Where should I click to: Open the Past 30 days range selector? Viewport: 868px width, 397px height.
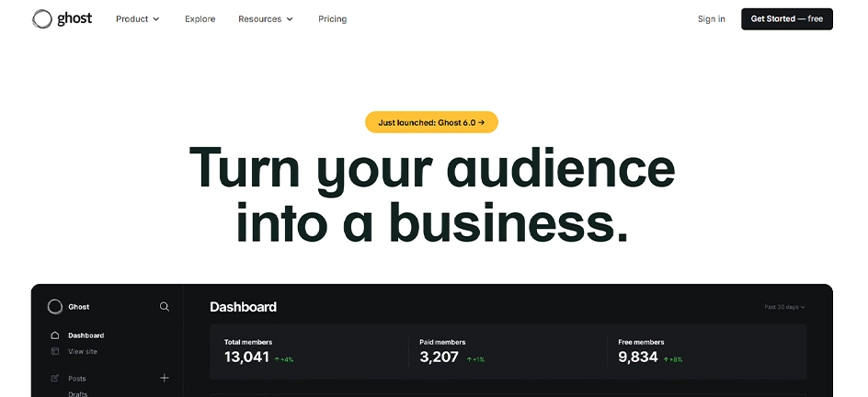784,307
